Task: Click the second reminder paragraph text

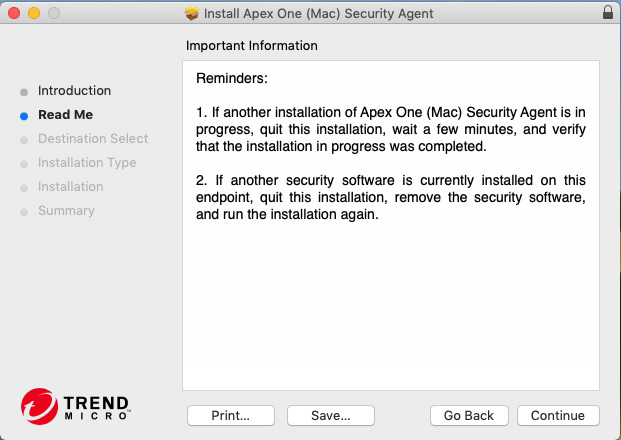Action: 391,198
